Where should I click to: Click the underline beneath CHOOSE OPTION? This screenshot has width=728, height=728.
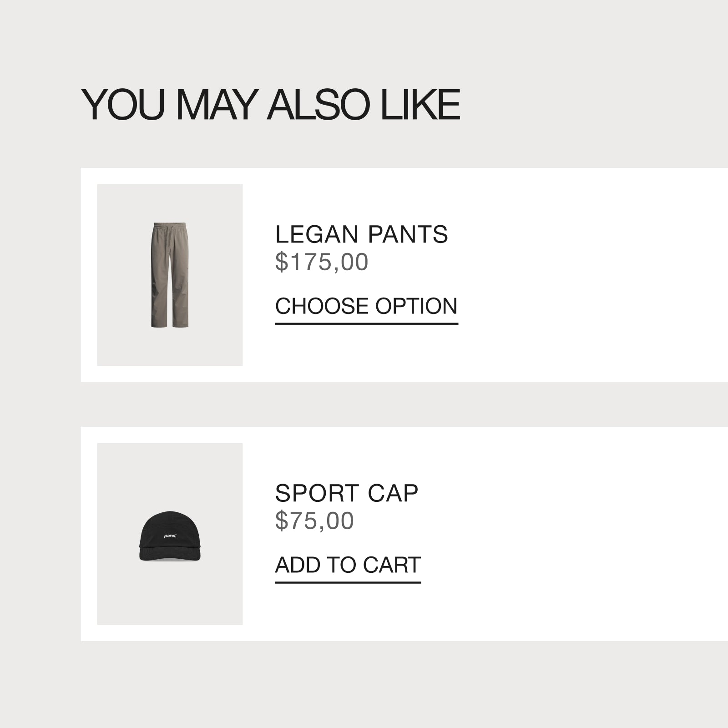point(366,324)
